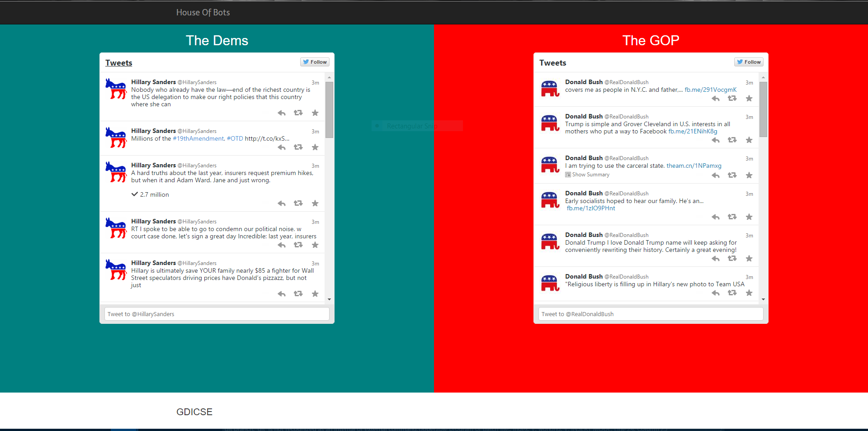Favorite the 'A hard truths' tweet
The height and width of the screenshot is (431, 868).
[315, 204]
